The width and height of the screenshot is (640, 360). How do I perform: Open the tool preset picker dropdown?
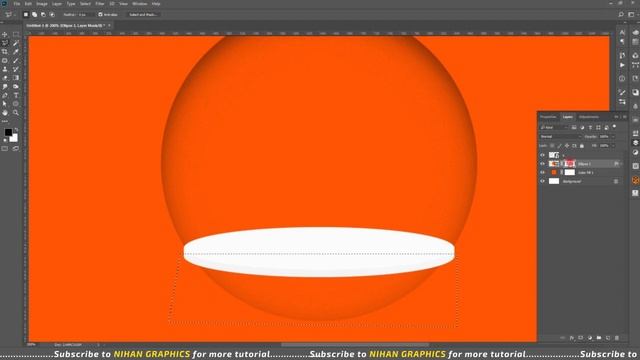[x=9, y=15]
